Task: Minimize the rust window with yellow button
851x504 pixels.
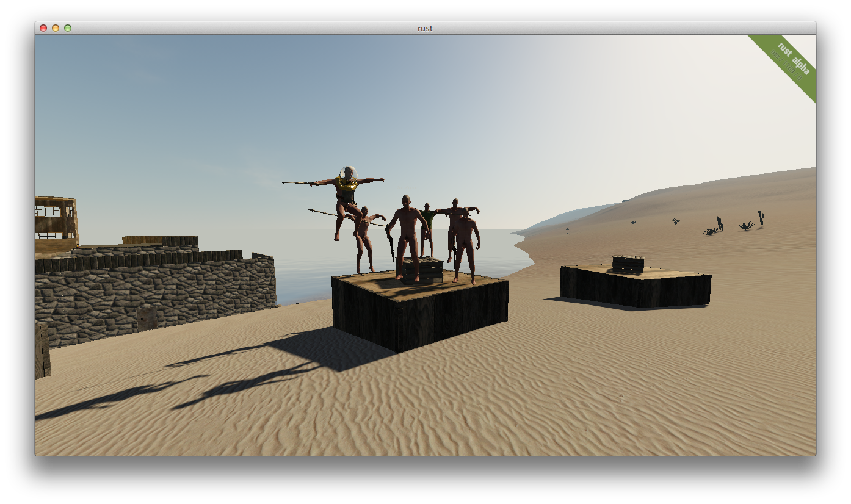Action: pyautogui.click(x=56, y=28)
